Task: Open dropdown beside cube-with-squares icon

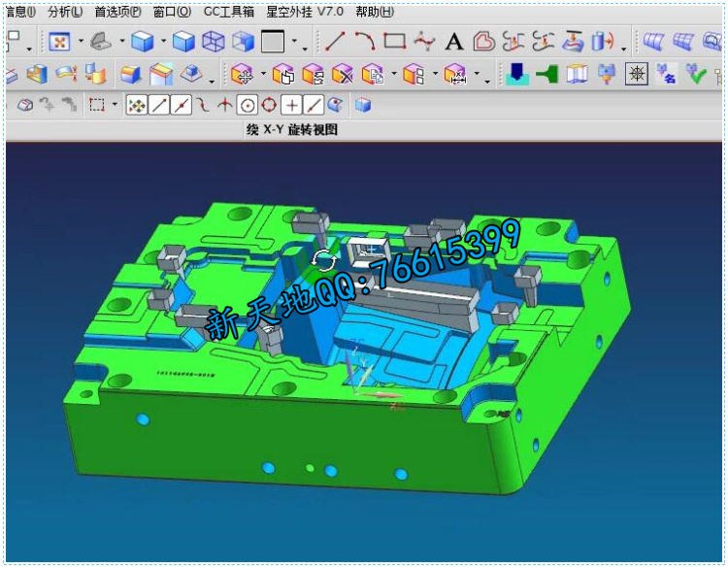Action: click(x=435, y=74)
